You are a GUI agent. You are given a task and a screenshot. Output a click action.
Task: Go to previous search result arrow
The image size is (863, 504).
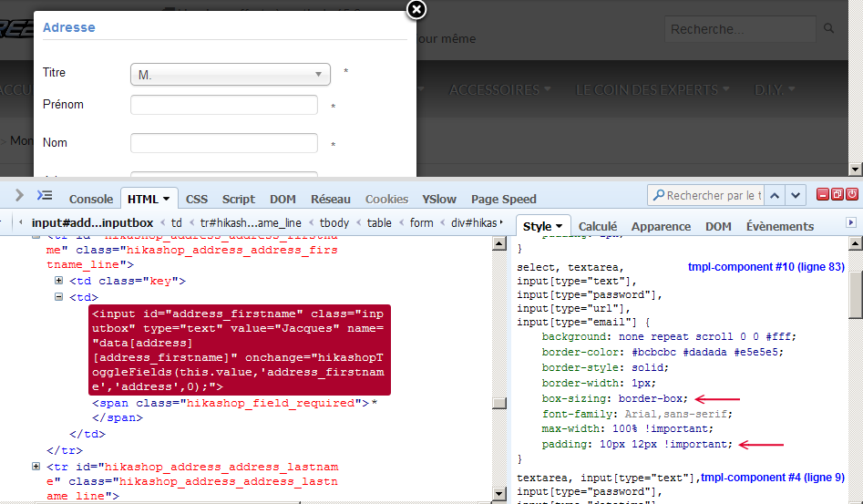(775, 195)
